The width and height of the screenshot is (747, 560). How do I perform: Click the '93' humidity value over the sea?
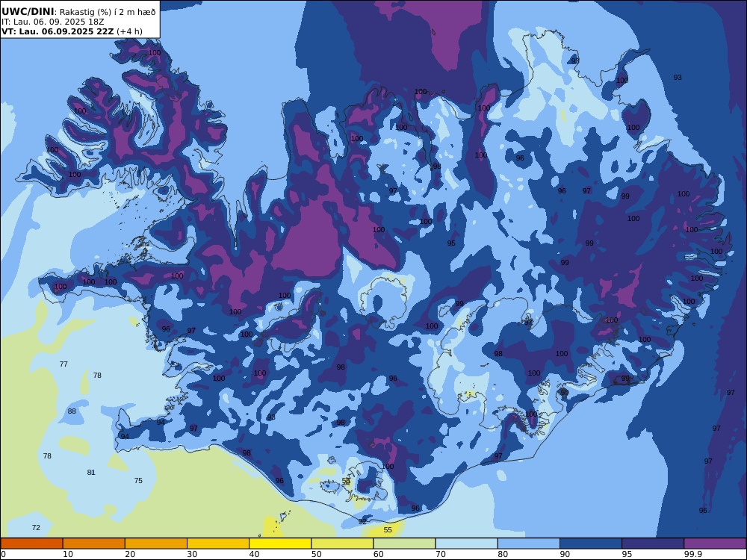click(x=678, y=77)
